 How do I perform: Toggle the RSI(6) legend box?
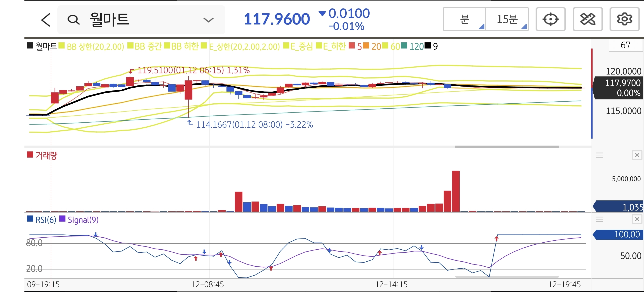(30, 219)
